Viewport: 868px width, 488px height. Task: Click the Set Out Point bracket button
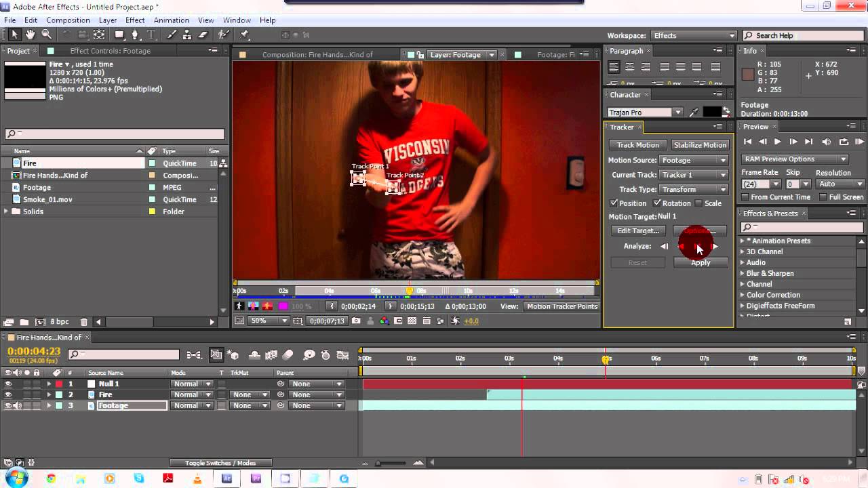pos(391,306)
